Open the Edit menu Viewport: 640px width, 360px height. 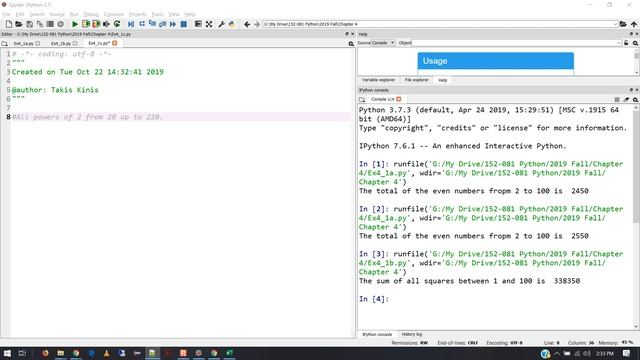click(20, 14)
